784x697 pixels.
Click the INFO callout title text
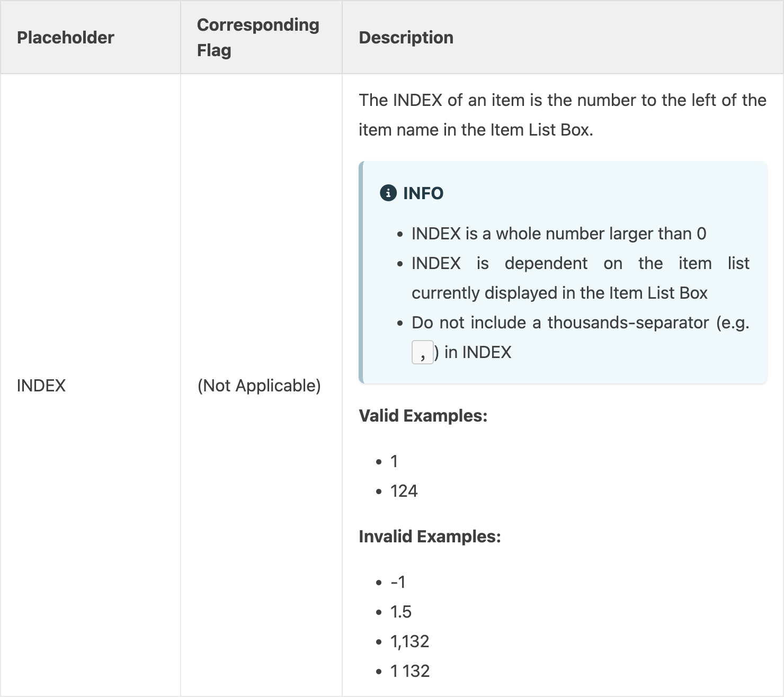click(423, 193)
